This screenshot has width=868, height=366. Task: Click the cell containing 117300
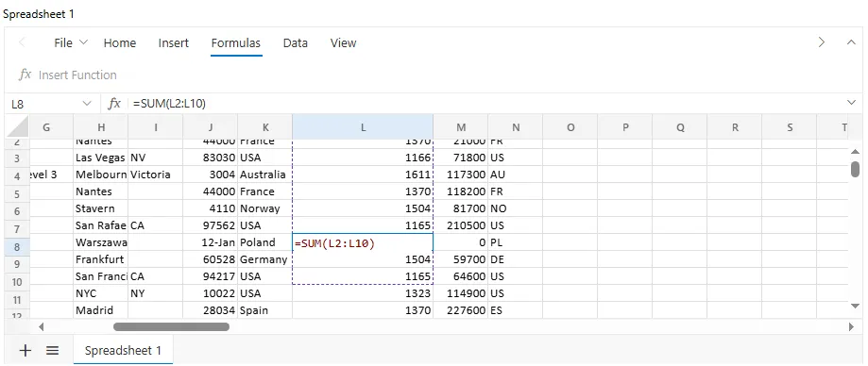point(461,175)
